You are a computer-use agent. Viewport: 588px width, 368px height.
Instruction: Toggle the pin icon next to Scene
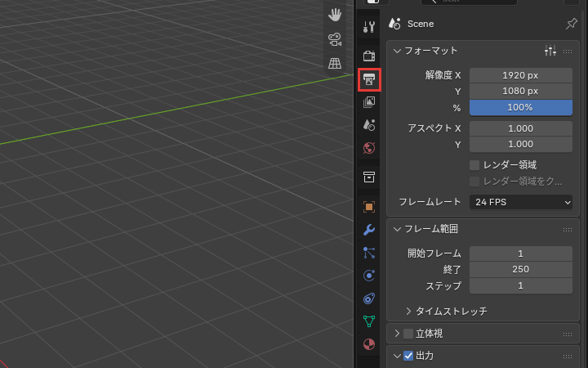point(571,24)
